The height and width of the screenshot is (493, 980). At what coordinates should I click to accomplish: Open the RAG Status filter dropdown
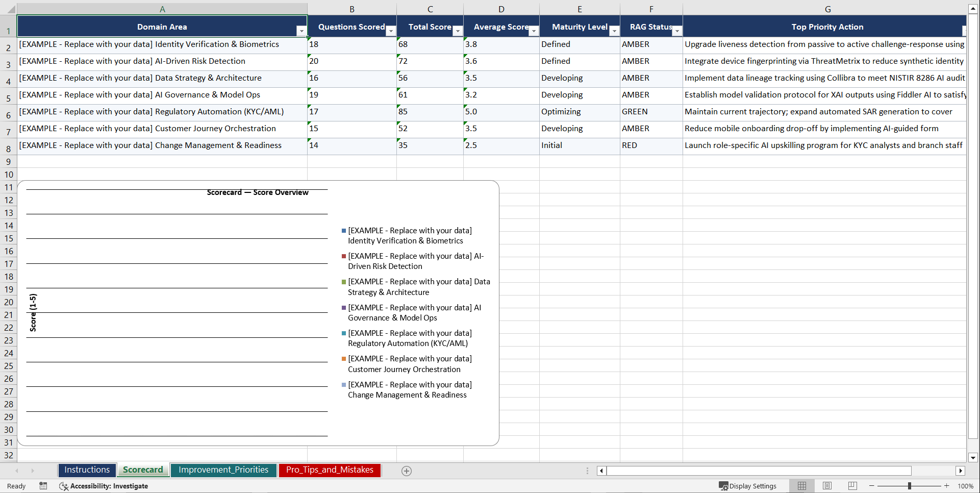677,31
